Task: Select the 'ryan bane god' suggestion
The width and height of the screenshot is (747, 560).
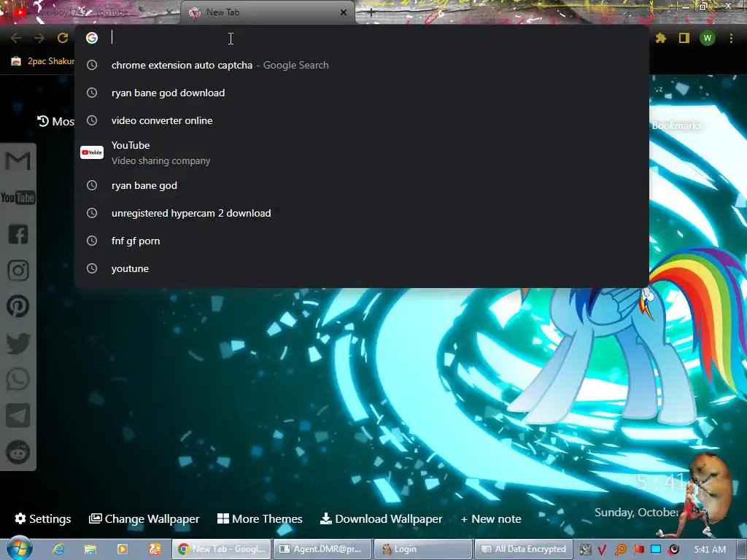Action: tap(362, 186)
